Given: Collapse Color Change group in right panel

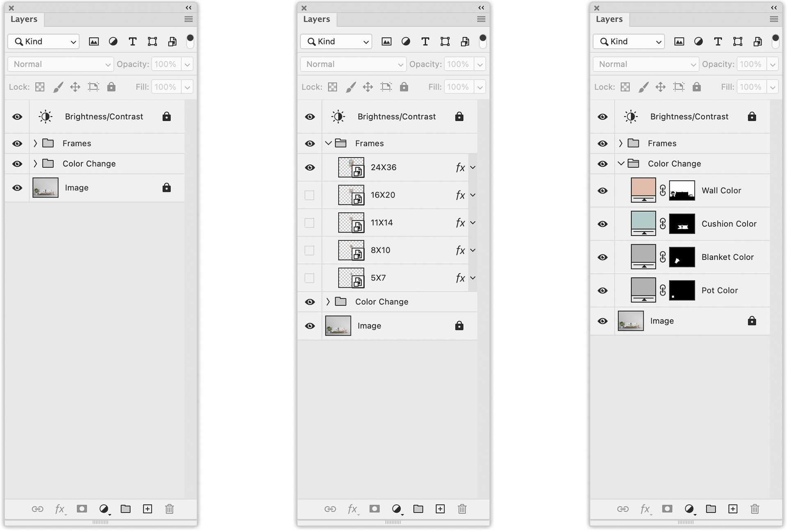Looking at the screenshot, I should point(621,163).
